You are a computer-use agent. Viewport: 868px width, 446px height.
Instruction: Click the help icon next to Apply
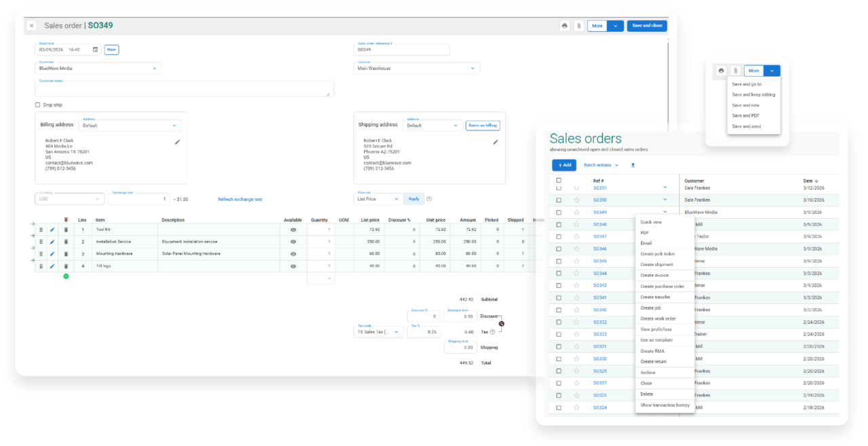(429, 199)
